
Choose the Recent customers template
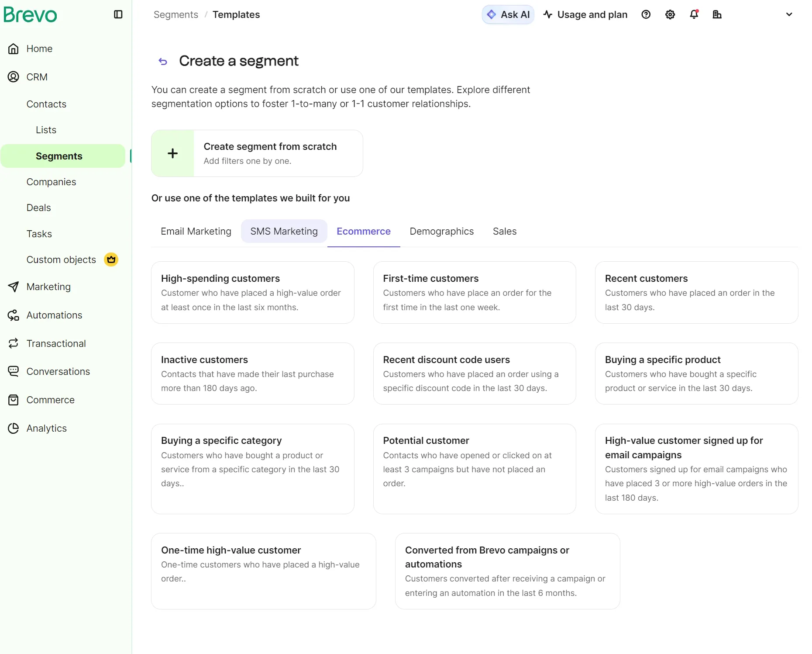697,292
